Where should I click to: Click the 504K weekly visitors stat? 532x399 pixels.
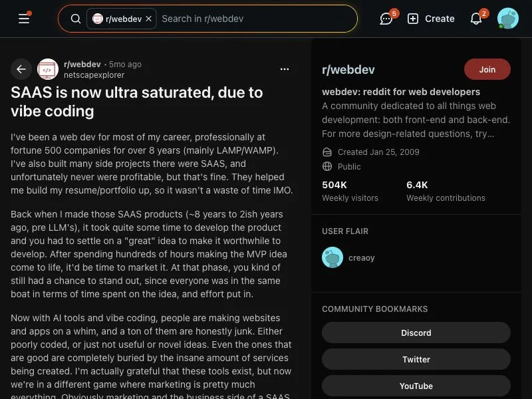point(350,191)
